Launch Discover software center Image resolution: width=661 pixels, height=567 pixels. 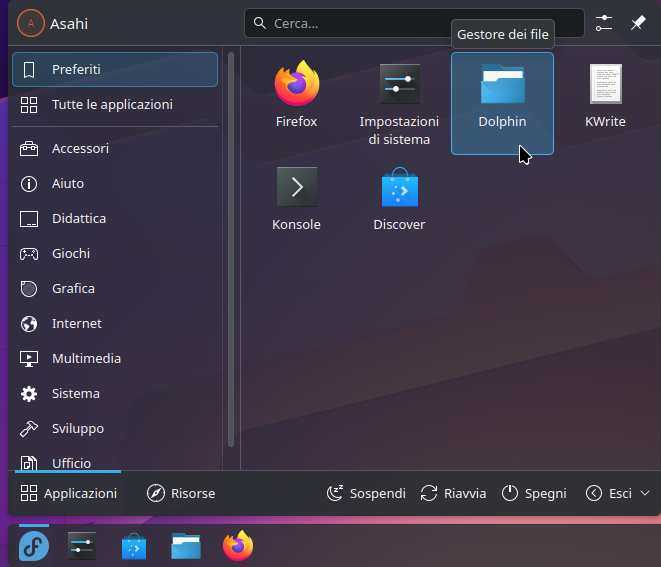click(399, 199)
